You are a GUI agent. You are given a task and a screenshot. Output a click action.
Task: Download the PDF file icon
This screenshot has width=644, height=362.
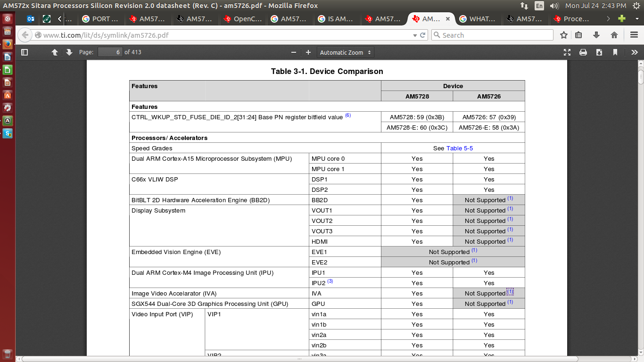pyautogui.click(x=599, y=52)
